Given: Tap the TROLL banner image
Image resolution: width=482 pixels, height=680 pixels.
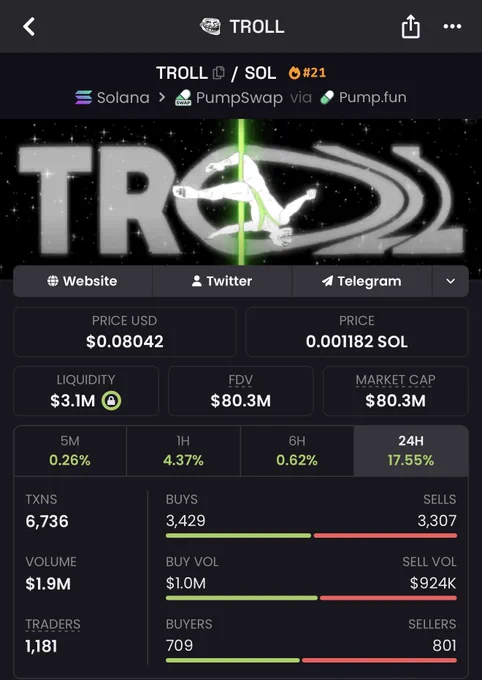Looking at the screenshot, I should click(x=241, y=193).
